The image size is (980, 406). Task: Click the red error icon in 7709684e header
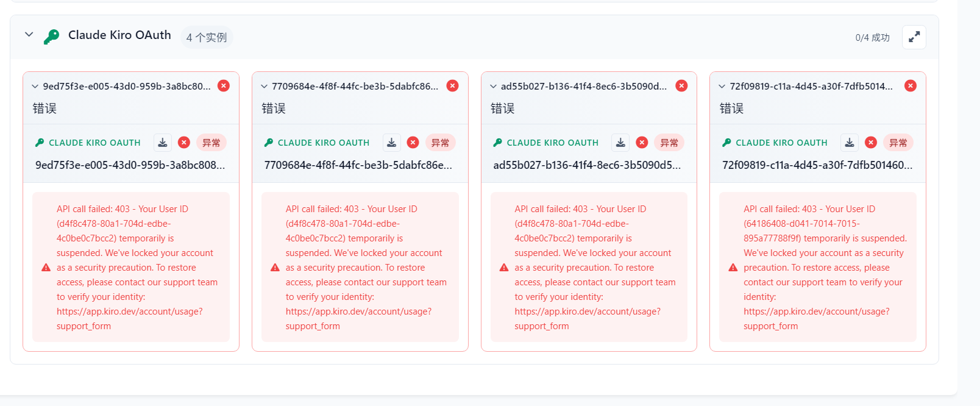452,86
